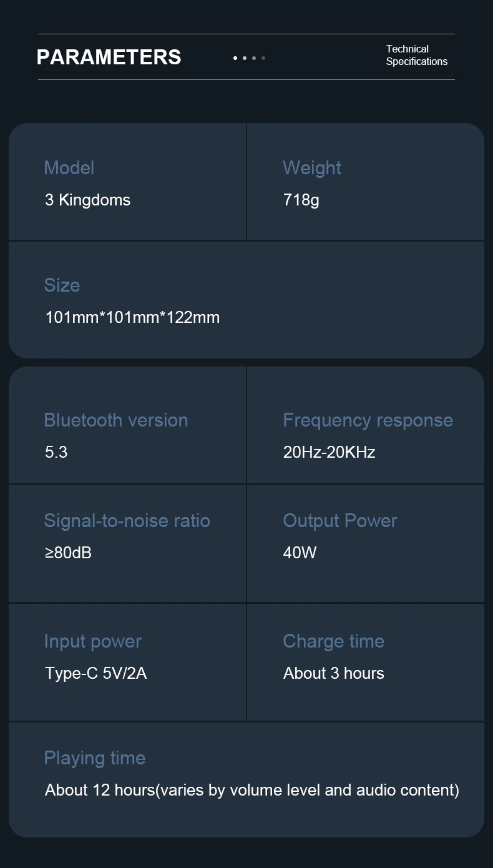Select the Model label

coord(69,167)
